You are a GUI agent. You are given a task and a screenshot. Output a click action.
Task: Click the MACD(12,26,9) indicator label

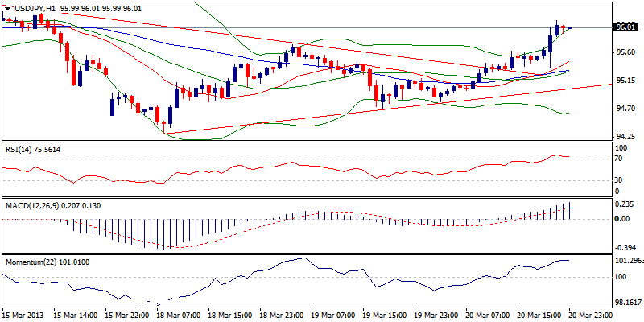[32, 206]
